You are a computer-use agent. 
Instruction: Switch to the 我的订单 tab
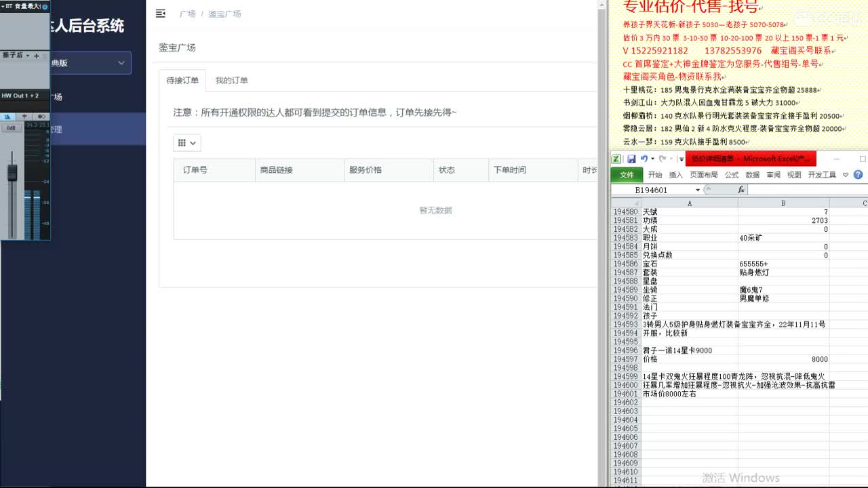tap(231, 81)
